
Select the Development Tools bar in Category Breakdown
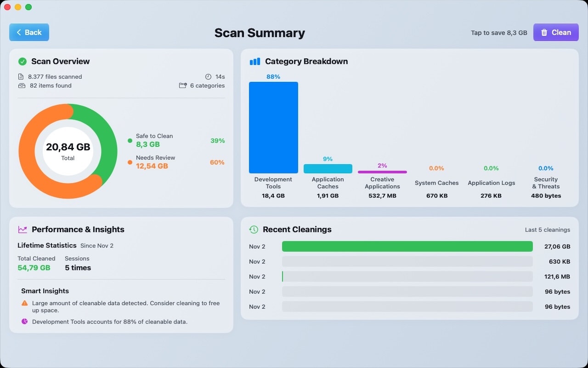pyautogui.click(x=273, y=127)
